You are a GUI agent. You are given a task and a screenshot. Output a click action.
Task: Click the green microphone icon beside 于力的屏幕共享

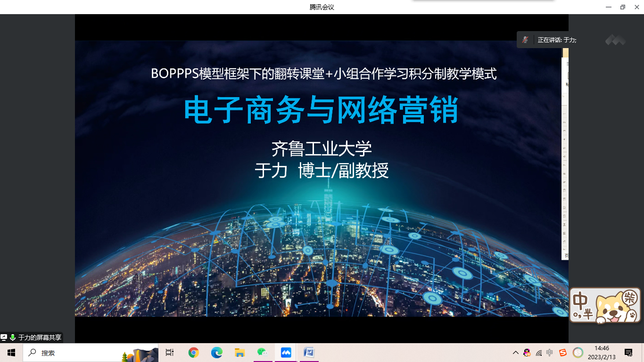pyautogui.click(x=13, y=337)
